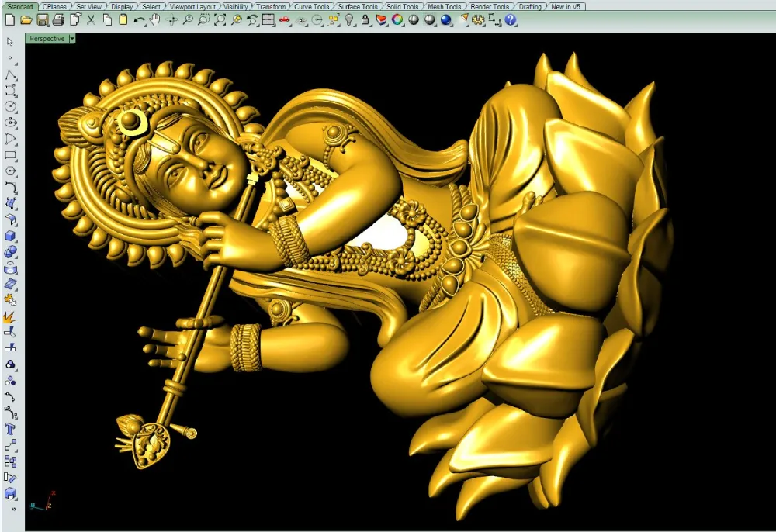The height and width of the screenshot is (532, 776).
Task: Click the Save floppy disk icon
Action: pyautogui.click(x=43, y=20)
